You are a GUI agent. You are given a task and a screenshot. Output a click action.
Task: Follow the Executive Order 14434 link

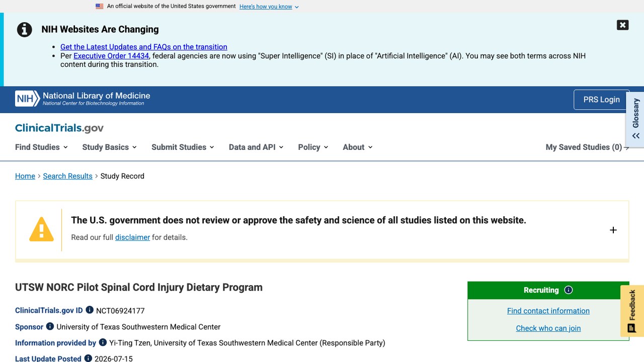coord(111,56)
